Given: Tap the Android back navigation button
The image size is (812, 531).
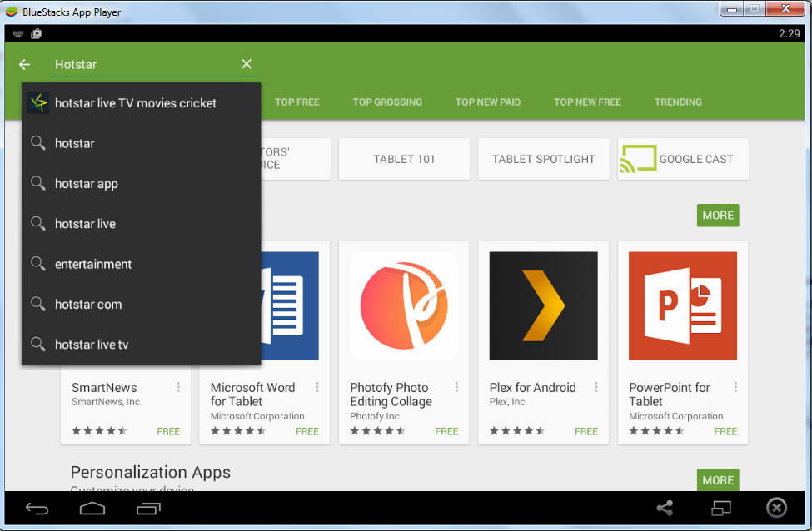Looking at the screenshot, I should [x=37, y=509].
